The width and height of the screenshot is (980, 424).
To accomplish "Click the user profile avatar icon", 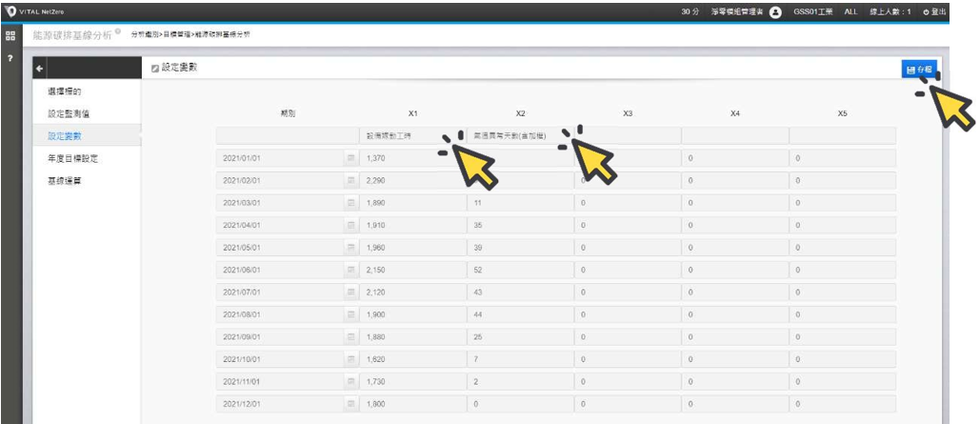I will pos(775,10).
